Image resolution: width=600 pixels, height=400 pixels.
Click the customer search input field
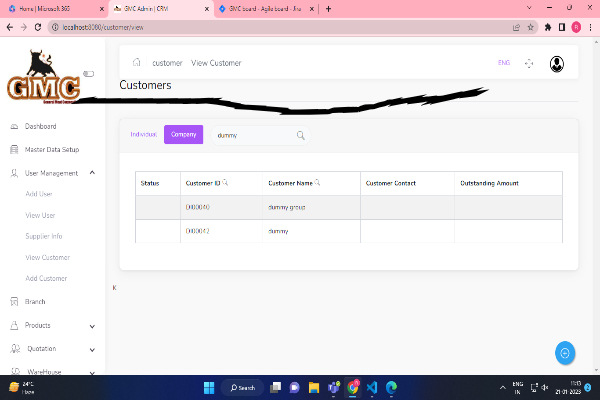250,135
